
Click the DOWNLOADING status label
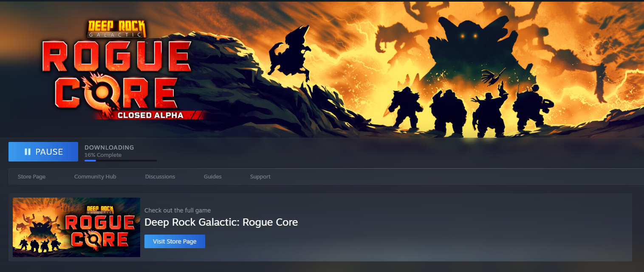point(109,147)
